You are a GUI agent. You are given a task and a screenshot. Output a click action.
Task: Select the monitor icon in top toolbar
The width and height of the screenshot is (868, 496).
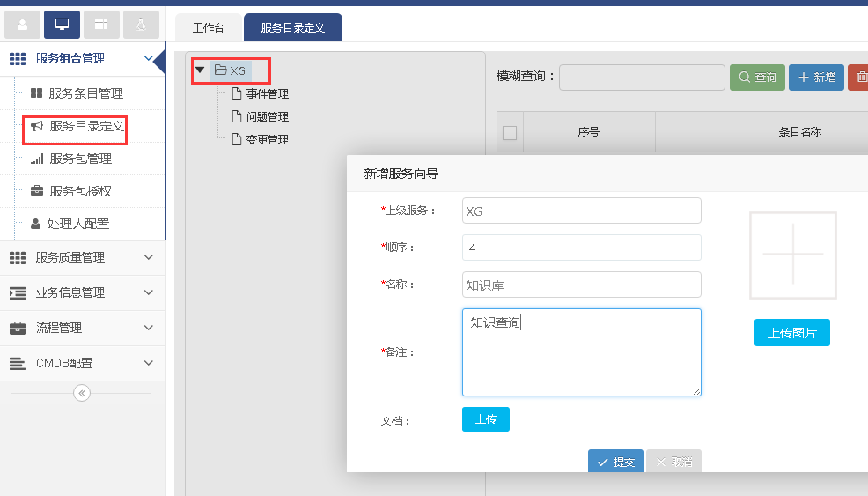[x=62, y=25]
